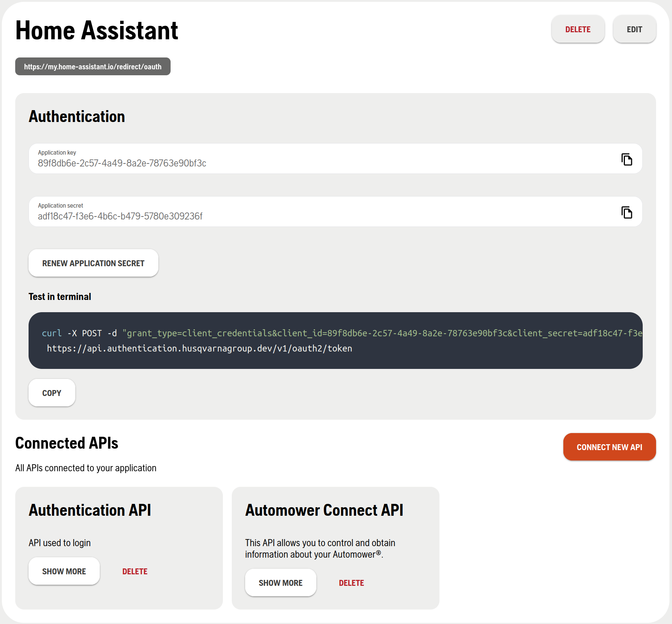Copy the Application secret using its copy icon

click(x=627, y=212)
